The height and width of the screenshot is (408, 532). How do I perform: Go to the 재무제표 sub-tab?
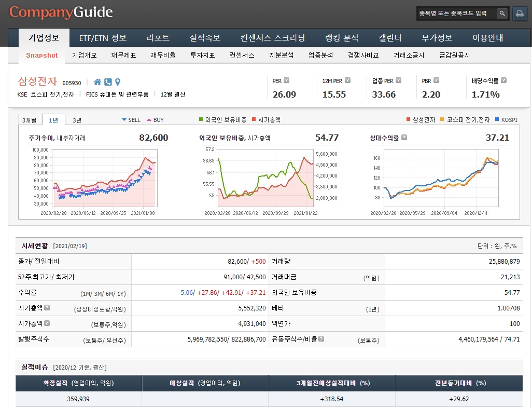123,56
